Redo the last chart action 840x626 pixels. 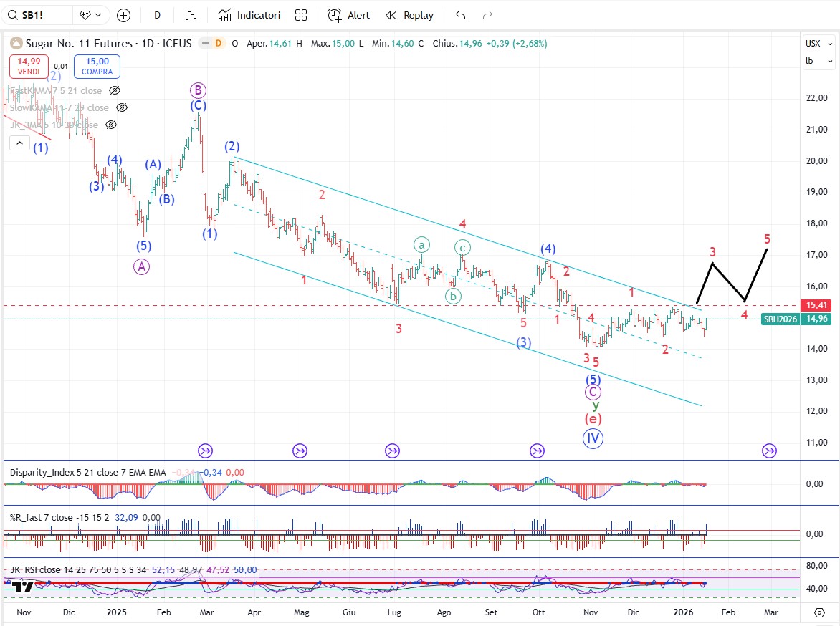click(487, 15)
